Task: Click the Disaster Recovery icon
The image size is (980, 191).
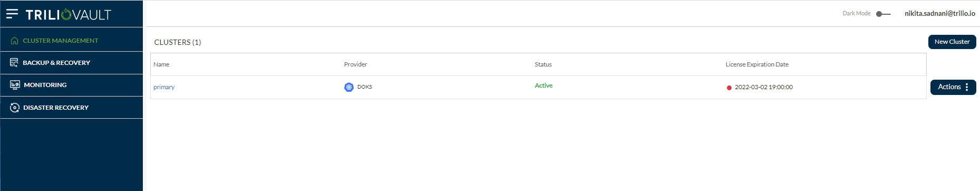Action: [15, 108]
